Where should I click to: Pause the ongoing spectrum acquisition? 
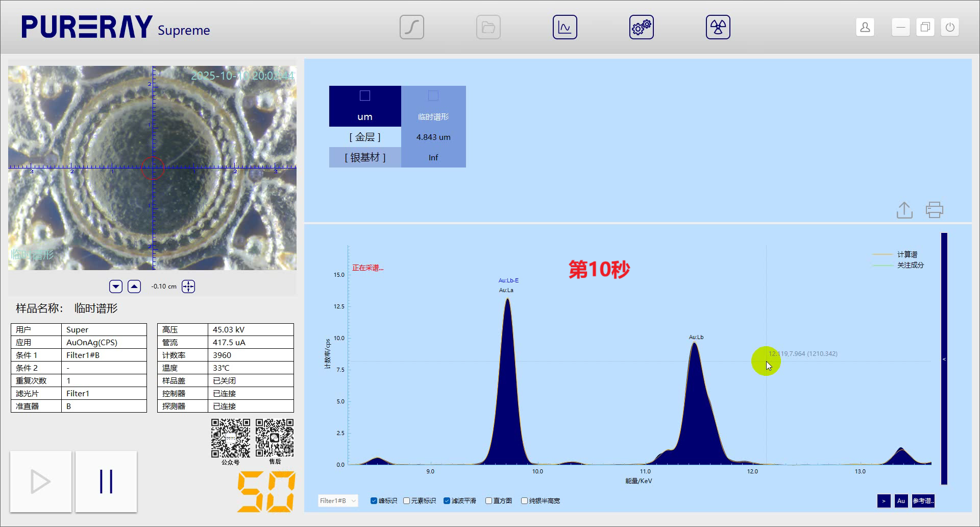coord(106,482)
